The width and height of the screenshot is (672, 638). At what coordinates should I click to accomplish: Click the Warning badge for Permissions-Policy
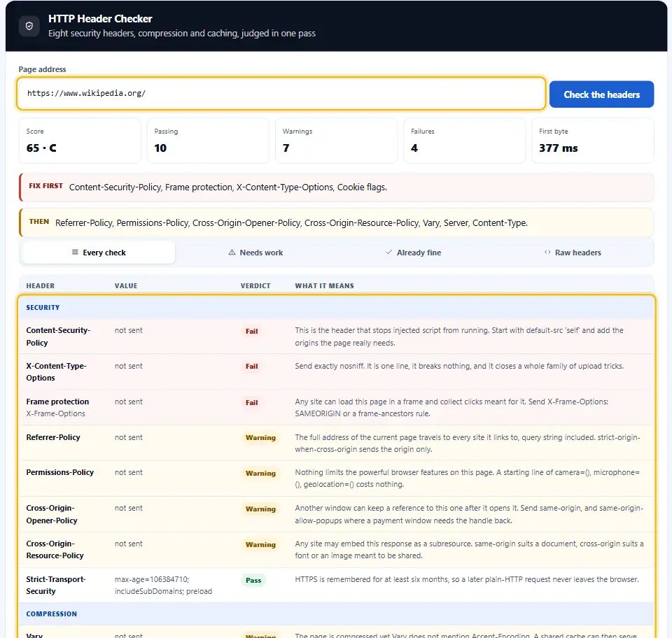coord(260,473)
